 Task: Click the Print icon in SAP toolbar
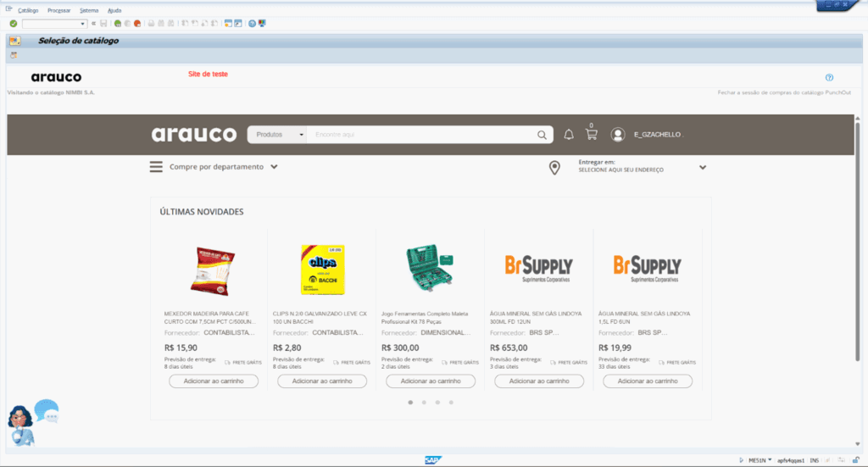(x=151, y=24)
